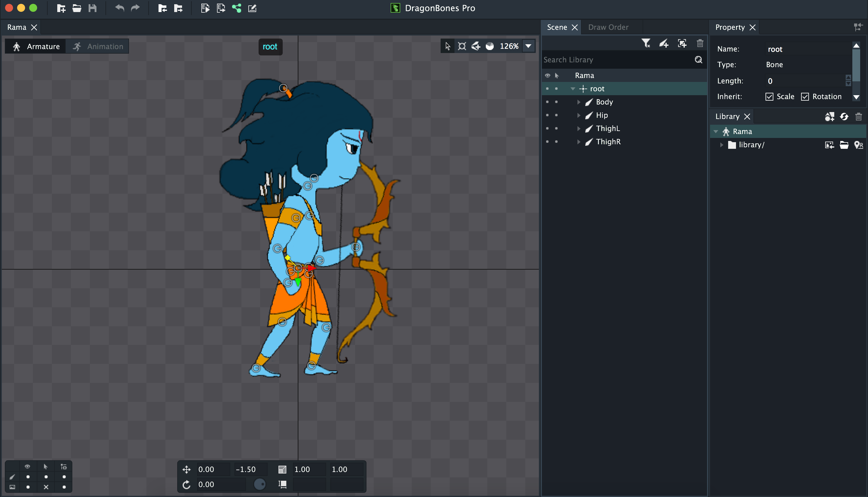Click the Feedback pencil-edit icon in toolbar
The image size is (868, 497).
tap(252, 8)
